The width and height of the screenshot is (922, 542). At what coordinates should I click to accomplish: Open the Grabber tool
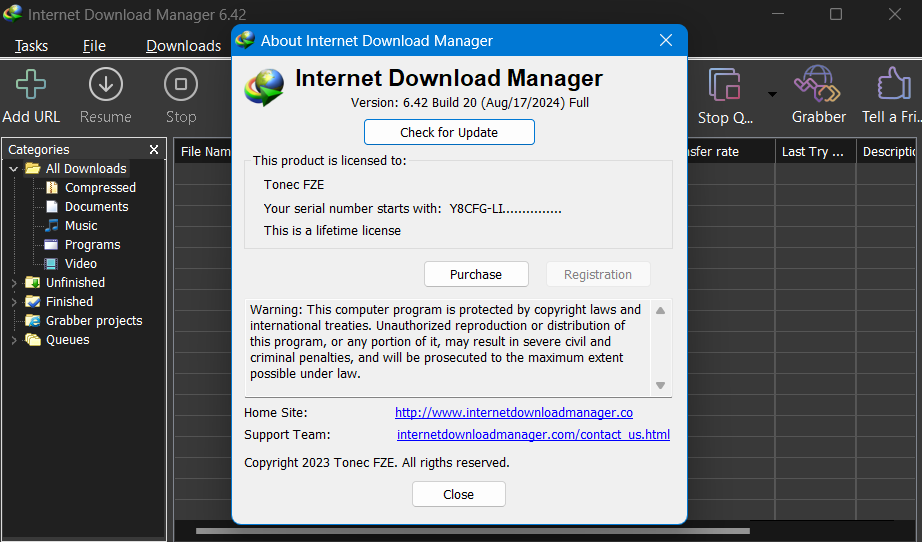(x=819, y=96)
